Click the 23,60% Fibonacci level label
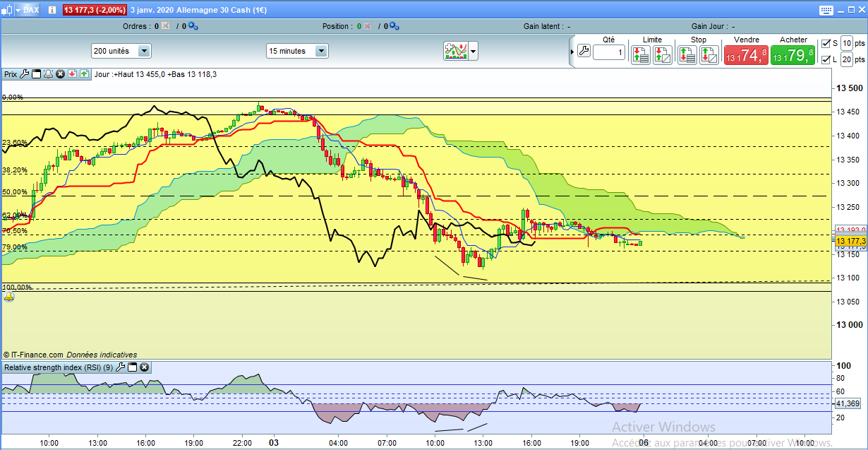 tap(13, 143)
